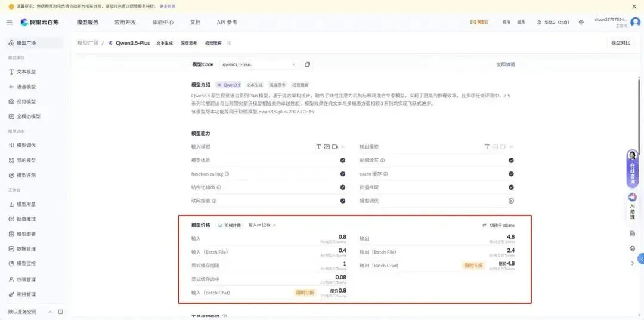
Task: Select 密钥管理 in the sidebar
Action: coord(35,294)
